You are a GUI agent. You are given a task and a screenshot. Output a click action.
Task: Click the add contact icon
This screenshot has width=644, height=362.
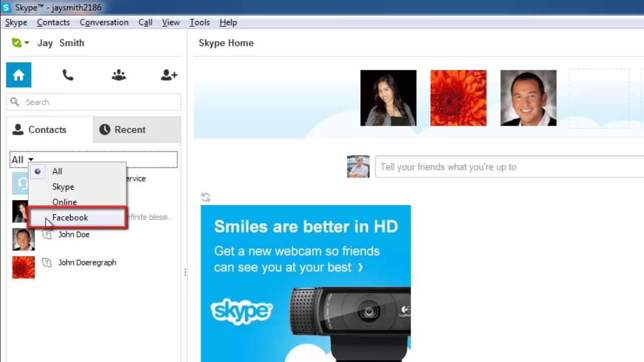(169, 75)
